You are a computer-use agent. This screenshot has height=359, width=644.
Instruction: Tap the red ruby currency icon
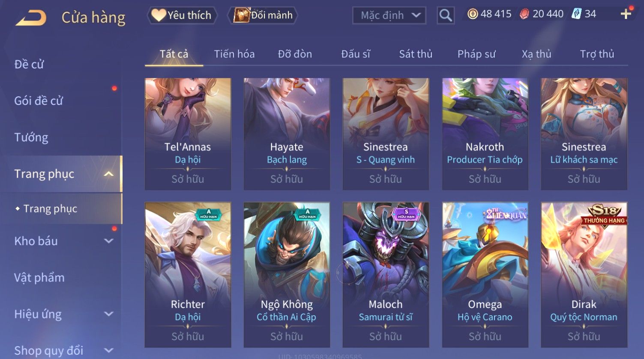[524, 14]
